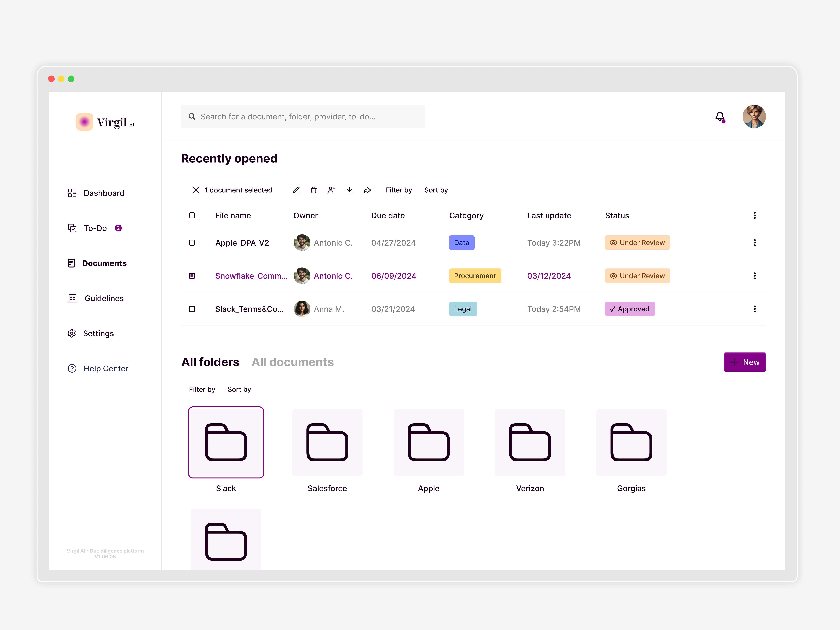Open Dashboard from the sidebar
The height and width of the screenshot is (630, 840).
click(104, 193)
